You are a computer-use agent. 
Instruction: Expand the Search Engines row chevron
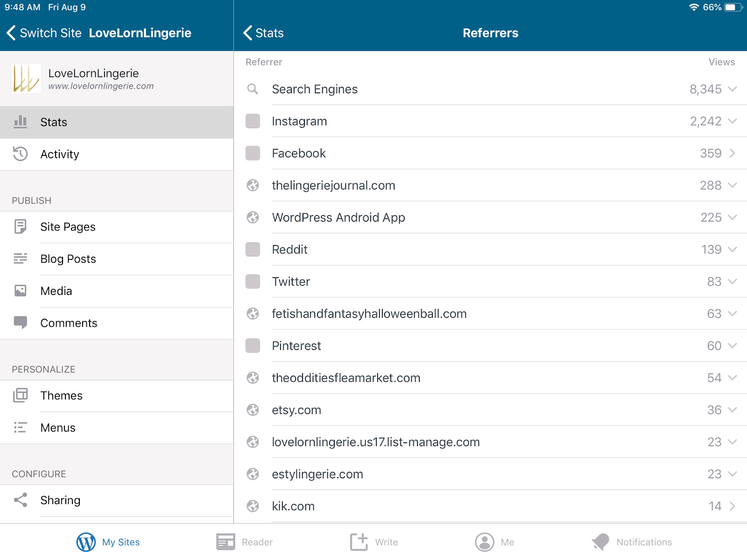coord(732,89)
